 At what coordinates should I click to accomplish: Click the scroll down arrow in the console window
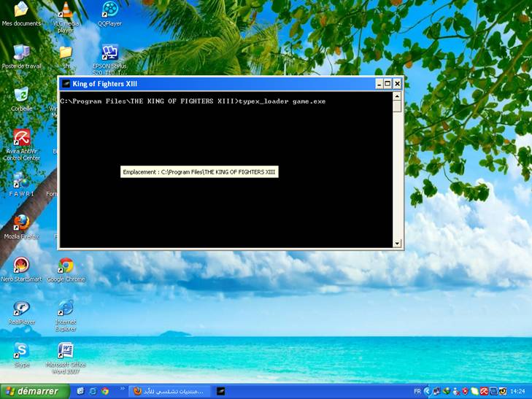point(397,243)
